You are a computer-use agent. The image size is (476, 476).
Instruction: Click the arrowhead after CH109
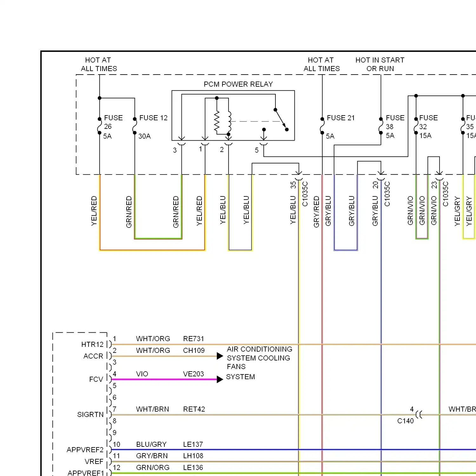click(x=220, y=356)
